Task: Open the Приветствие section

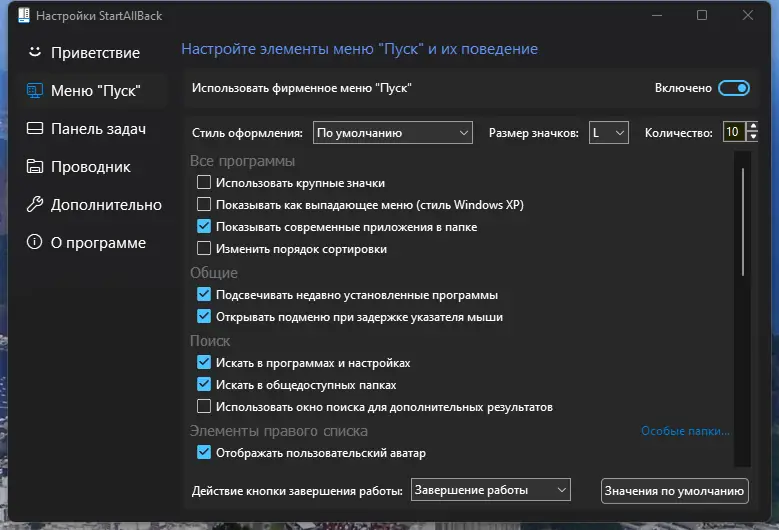Action: (x=95, y=53)
